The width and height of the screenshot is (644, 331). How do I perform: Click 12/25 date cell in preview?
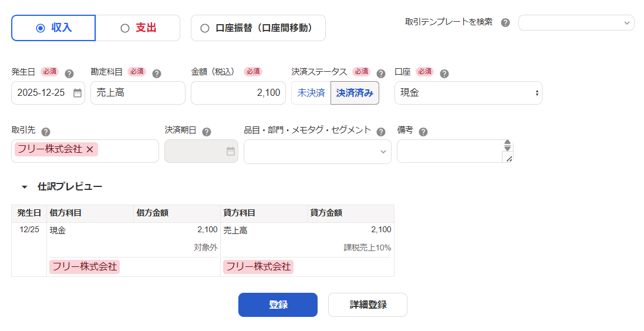coord(29,229)
